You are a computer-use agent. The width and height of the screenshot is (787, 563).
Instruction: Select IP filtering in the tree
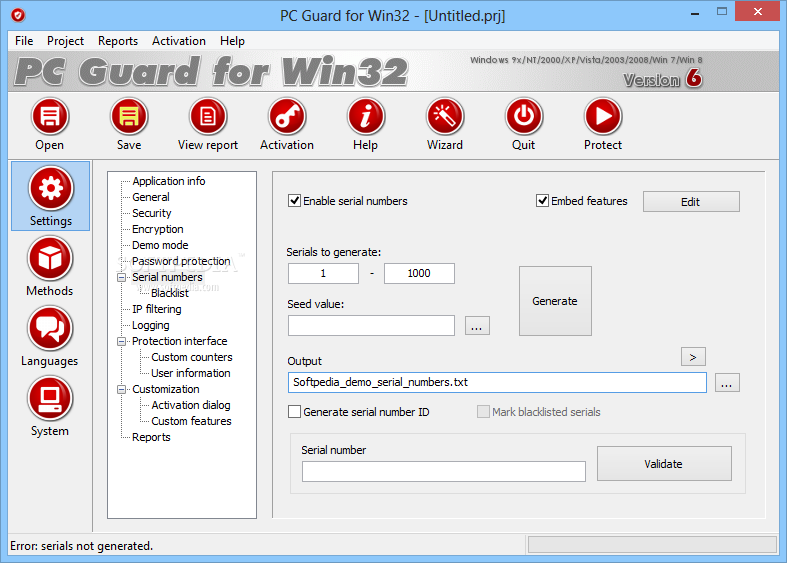click(x=157, y=310)
